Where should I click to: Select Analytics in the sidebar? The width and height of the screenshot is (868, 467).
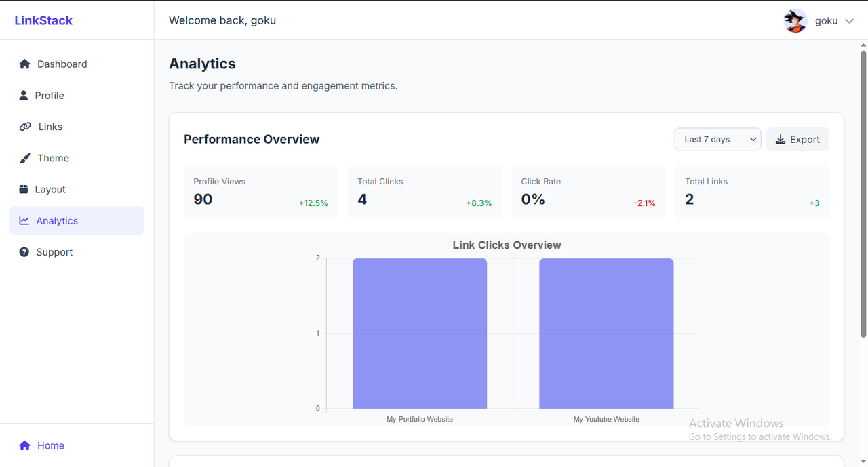(x=77, y=220)
